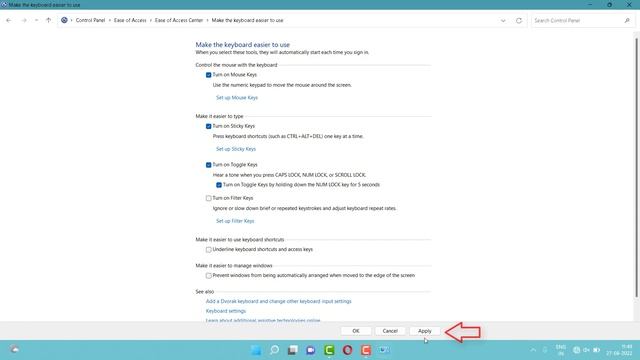Open the clock and date flyout
This screenshot has height=360, width=640.
[620, 350]
